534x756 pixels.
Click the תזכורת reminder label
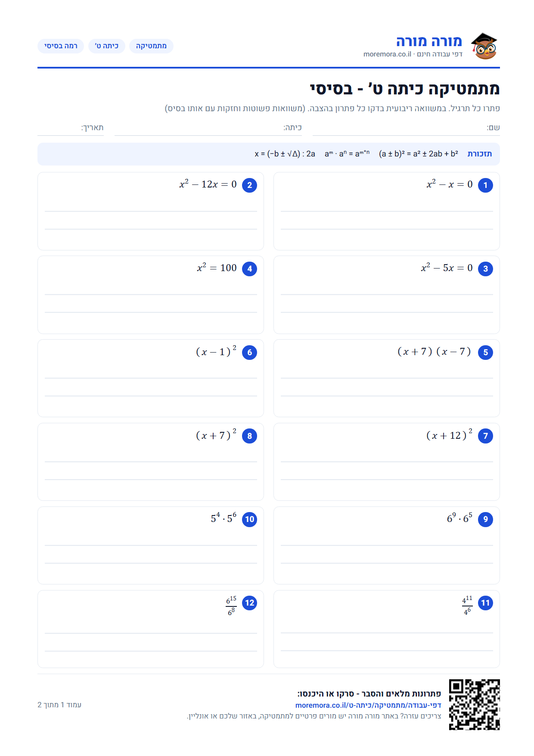point(480,154)
